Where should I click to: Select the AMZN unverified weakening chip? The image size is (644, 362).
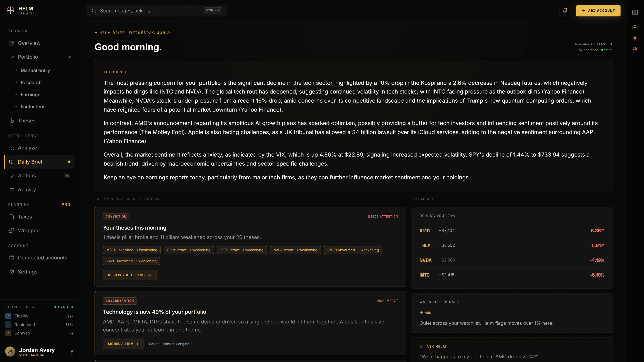tap(353, 250)
